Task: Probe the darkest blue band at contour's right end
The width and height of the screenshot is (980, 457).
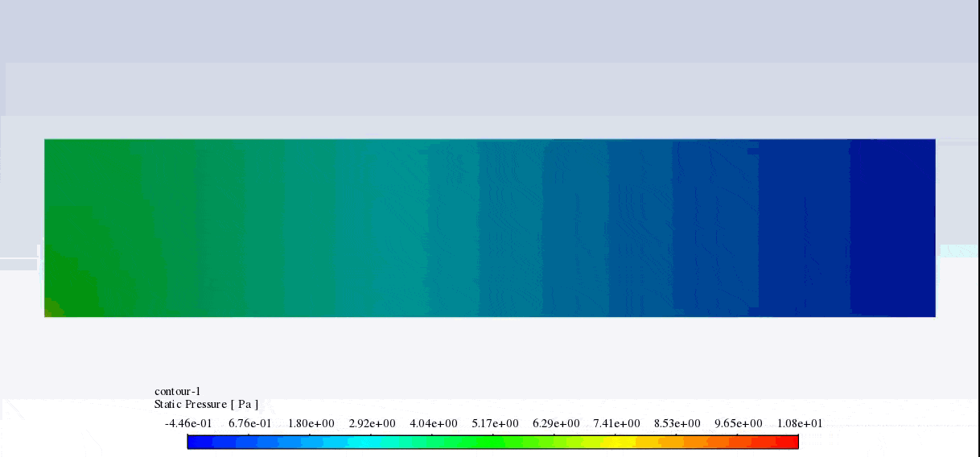Action: [893, 228]
